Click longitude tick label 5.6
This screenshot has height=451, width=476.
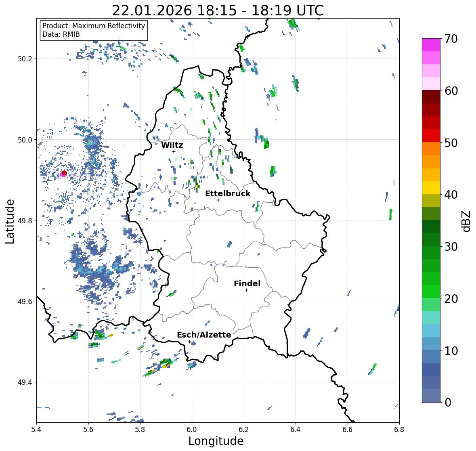tap(88, 430)
